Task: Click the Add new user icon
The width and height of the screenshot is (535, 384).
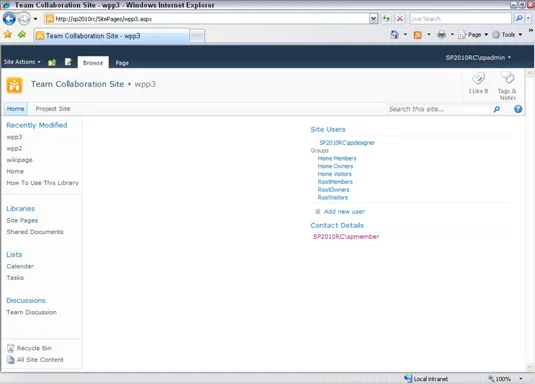Action: [x=318, y=212]
